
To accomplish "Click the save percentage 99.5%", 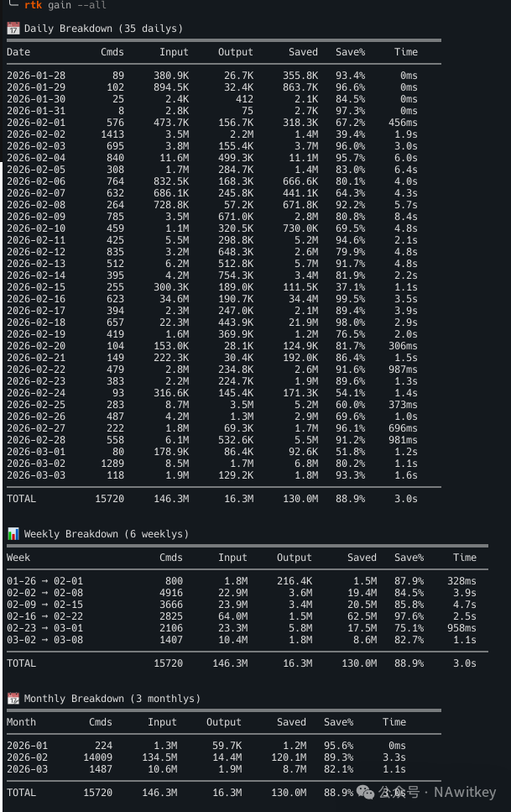I will tap(351, 299).
